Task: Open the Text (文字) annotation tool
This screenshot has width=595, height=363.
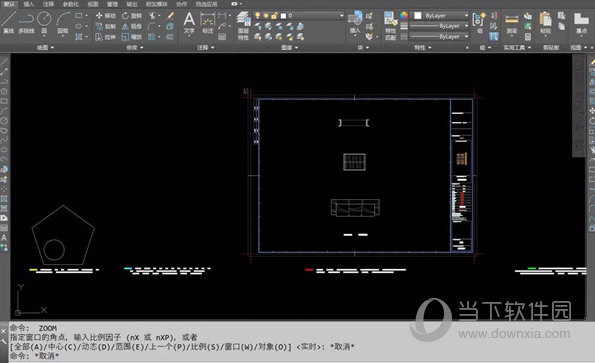Action: [x=189, y=23]
